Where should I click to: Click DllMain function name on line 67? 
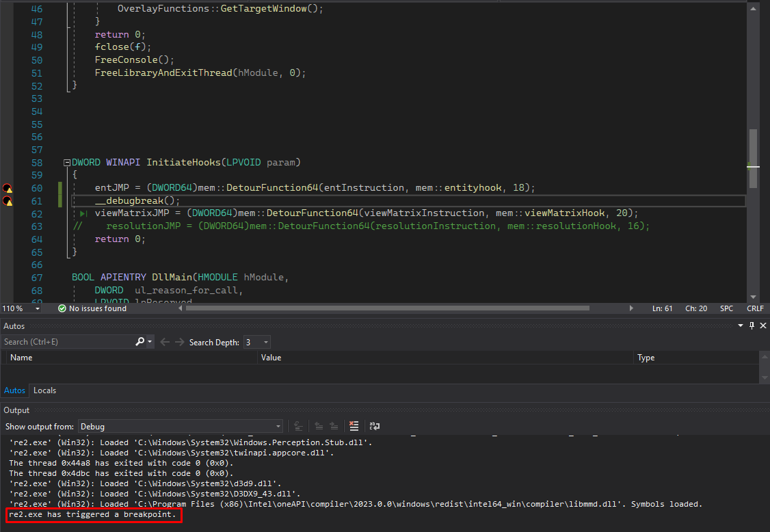tap(172, 277)
